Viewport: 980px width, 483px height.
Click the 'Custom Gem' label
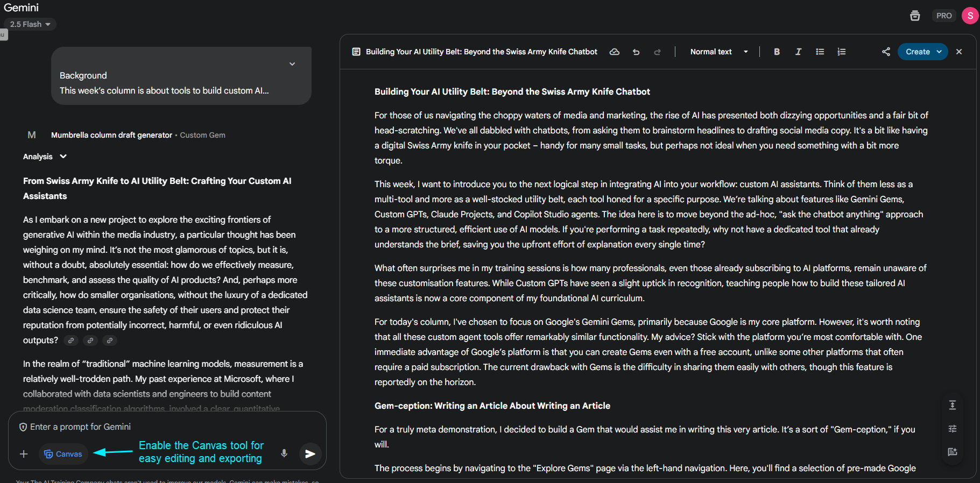click(x=202, y=135)
